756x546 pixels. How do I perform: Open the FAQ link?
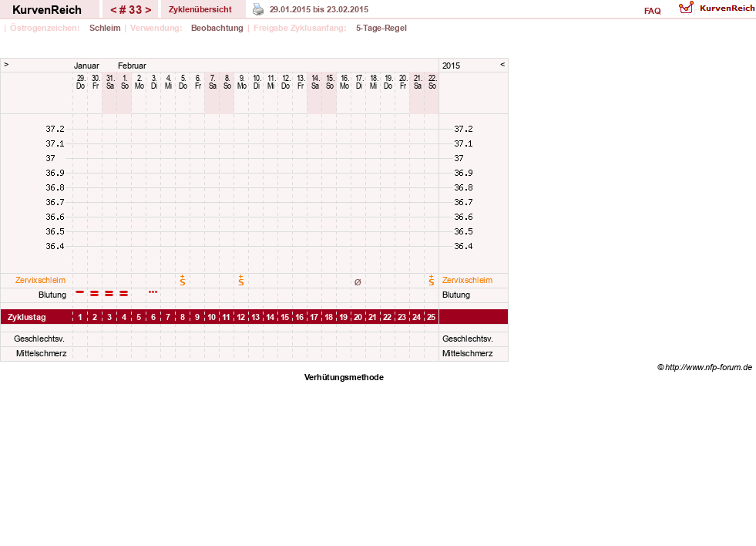click(652, 11)
